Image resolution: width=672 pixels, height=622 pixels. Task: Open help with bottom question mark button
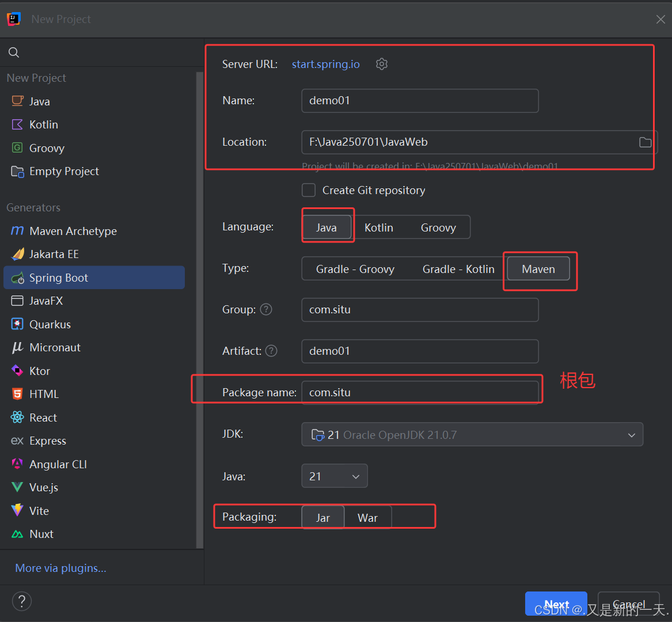click(x=22, y=601)
